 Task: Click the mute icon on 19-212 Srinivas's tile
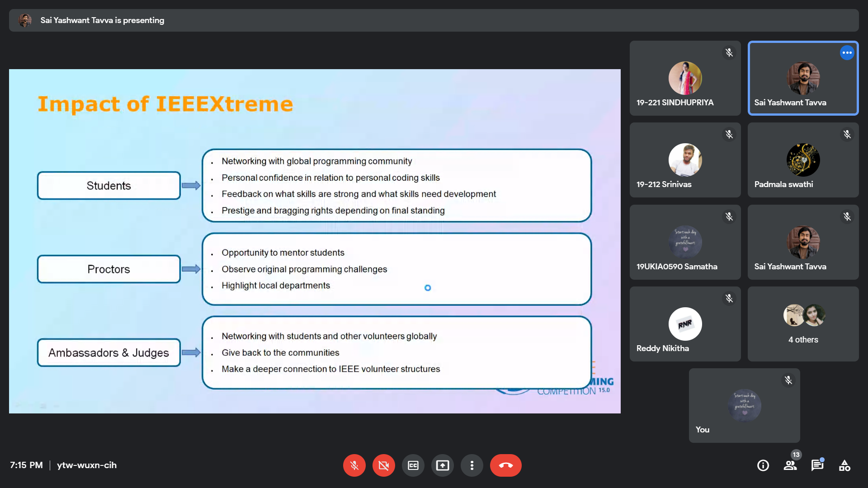[729, 134]
